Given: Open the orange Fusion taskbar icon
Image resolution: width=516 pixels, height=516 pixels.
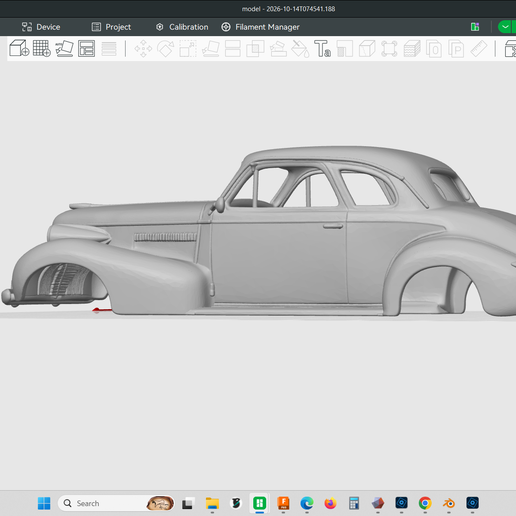Looking at the screenshot, I should coord(283,503).
